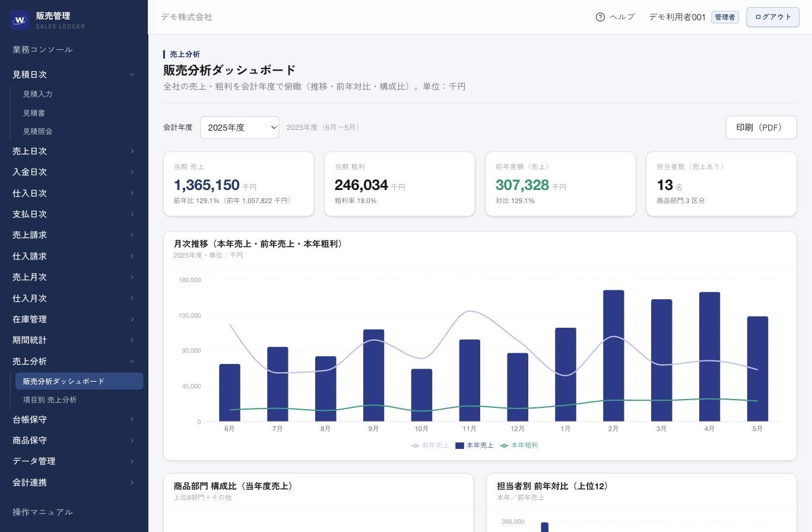This screenshot has height=532, width=812.
Task: Collapse the 売上分析 menu section
Action: coord(74,362)
